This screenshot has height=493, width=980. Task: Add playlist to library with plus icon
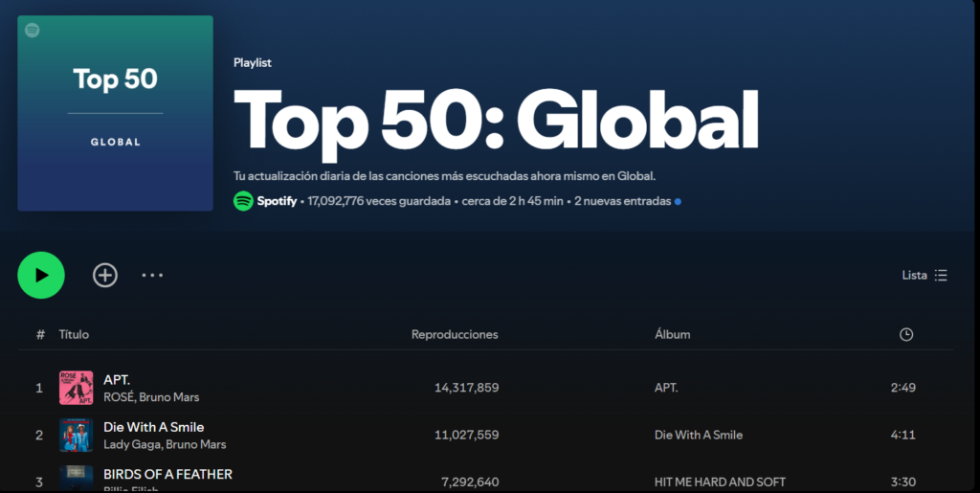point(104,276)
